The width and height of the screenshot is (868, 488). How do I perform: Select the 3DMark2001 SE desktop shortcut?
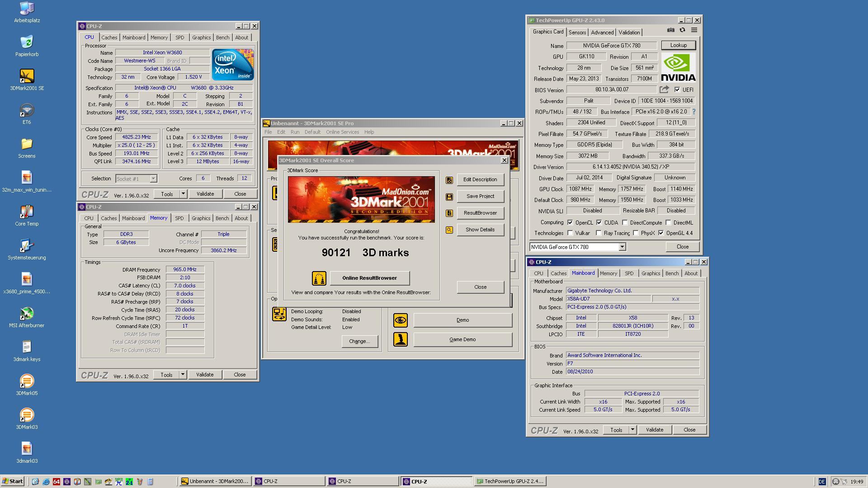click(x=27, y=80)
